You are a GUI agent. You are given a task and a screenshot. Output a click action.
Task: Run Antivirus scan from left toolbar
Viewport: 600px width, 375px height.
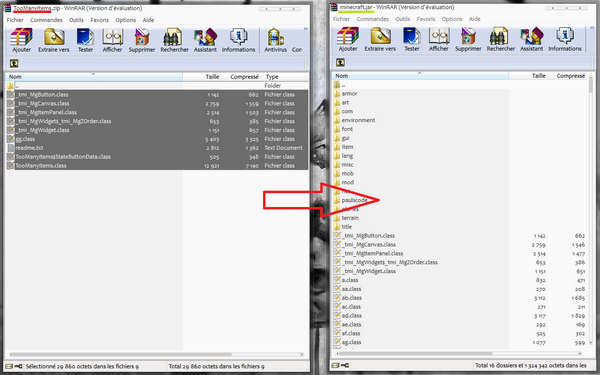pyautogui.click(x=276, y=40)
